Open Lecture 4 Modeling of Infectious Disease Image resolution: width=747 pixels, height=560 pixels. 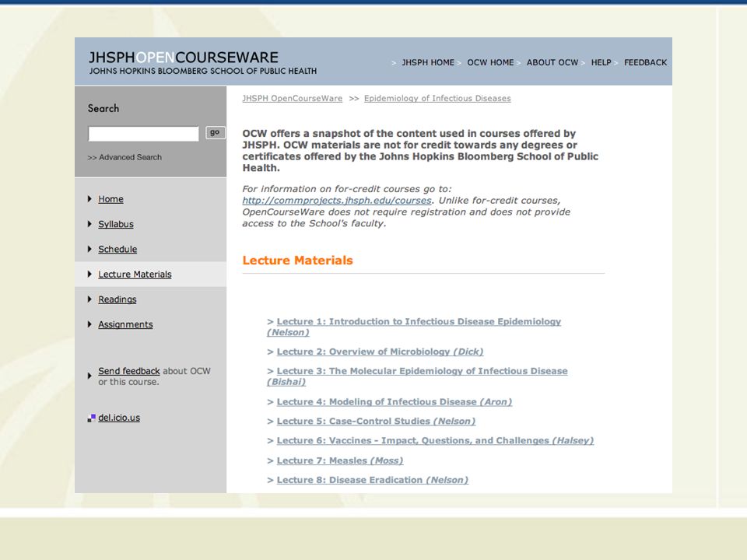tap(395, 402)
